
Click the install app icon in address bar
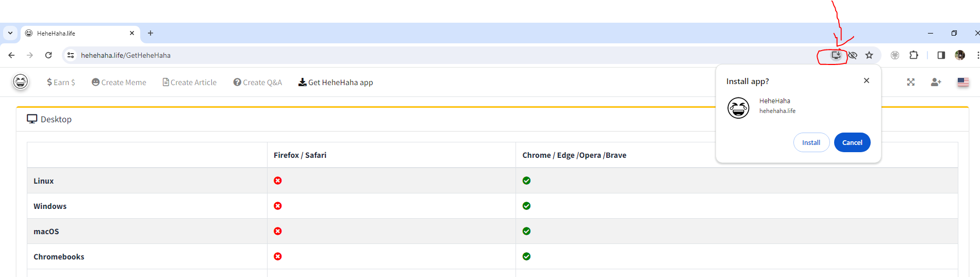[x=836, y=55]
